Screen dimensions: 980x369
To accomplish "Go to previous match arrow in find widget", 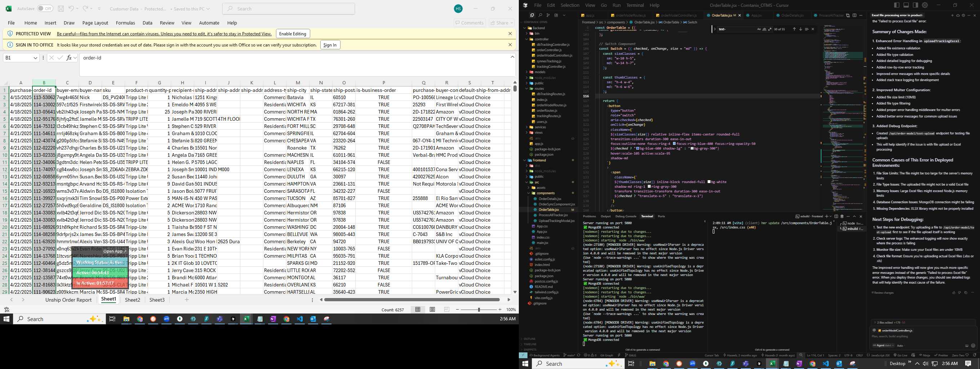I will click(x=794, y=29).
